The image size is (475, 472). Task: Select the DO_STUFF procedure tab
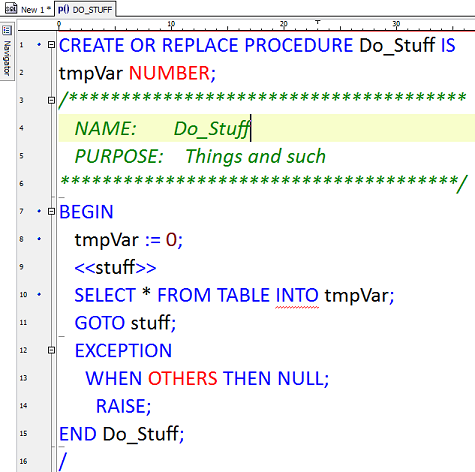(x=85, y=9)
